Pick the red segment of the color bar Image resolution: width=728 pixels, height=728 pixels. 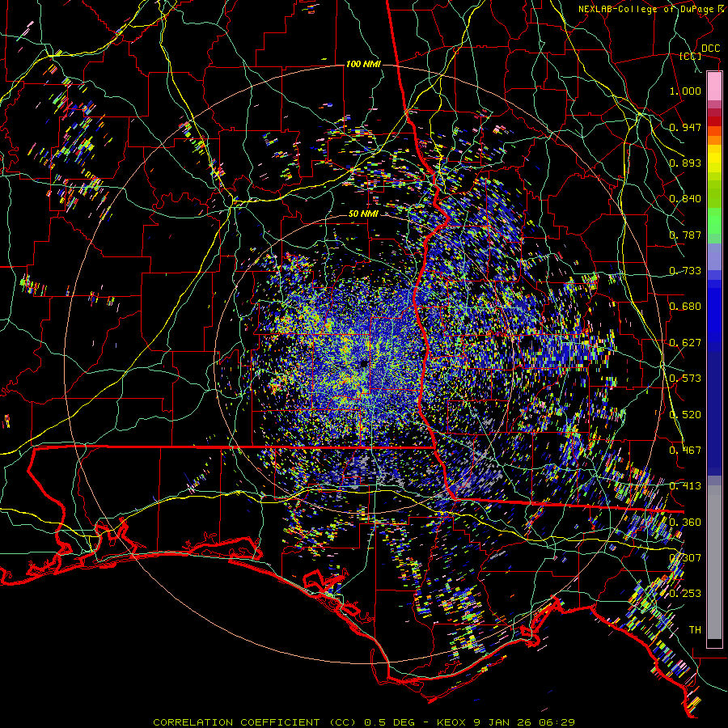[714, 121]
